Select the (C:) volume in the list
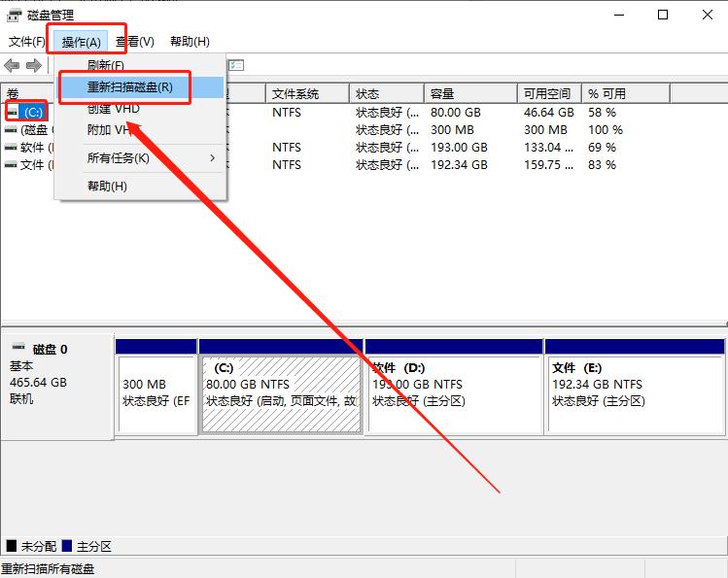This screenshot has height=578, width=728. pos(33,113)
